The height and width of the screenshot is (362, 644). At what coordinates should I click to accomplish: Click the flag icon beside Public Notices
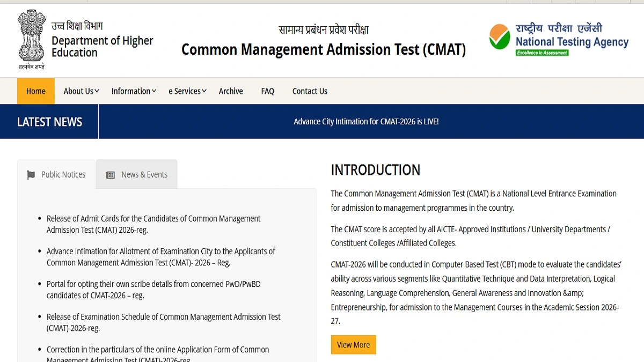tap(31, 174)
